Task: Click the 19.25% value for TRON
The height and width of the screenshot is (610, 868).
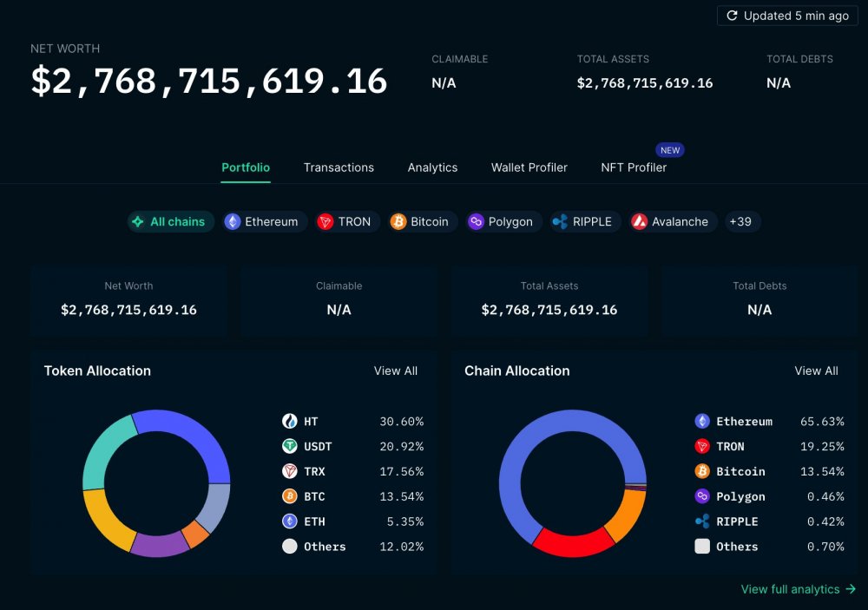Action: (x=822, y=446)
